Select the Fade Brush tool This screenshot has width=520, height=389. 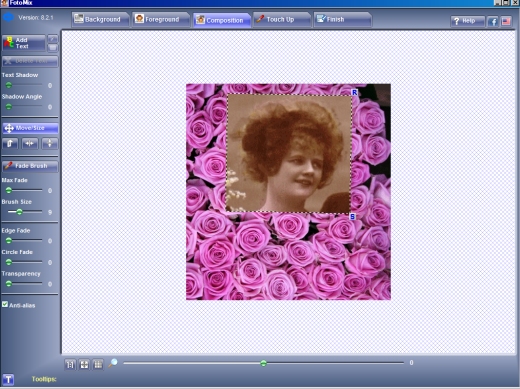point(30,166)
